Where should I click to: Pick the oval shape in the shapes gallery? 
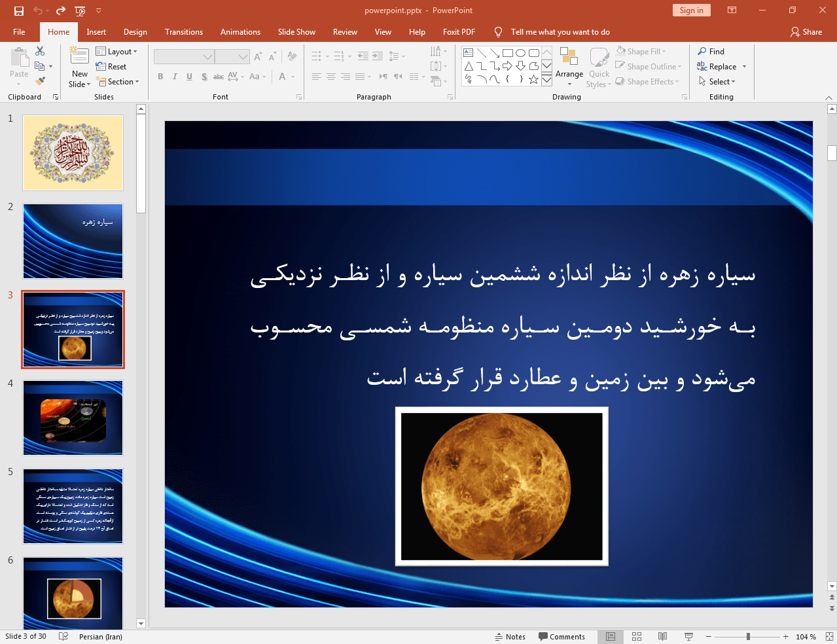point(520,53)
